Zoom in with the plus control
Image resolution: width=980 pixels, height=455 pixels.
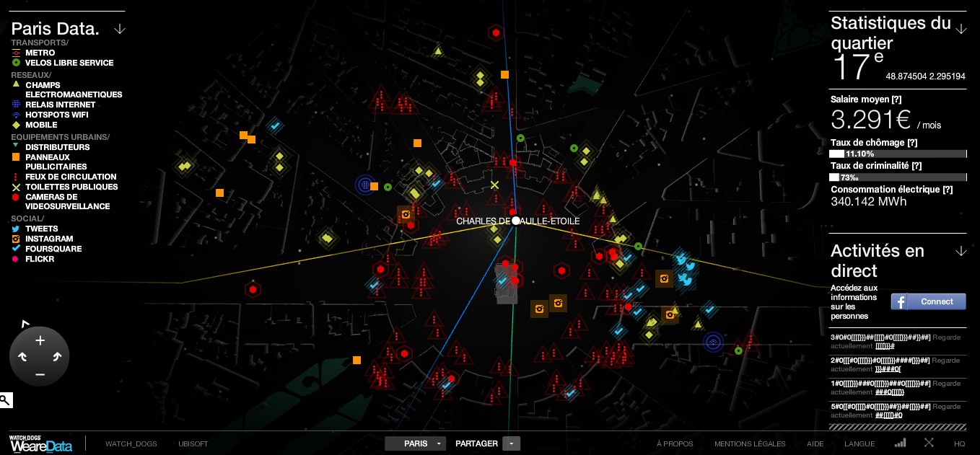[40, 340]
